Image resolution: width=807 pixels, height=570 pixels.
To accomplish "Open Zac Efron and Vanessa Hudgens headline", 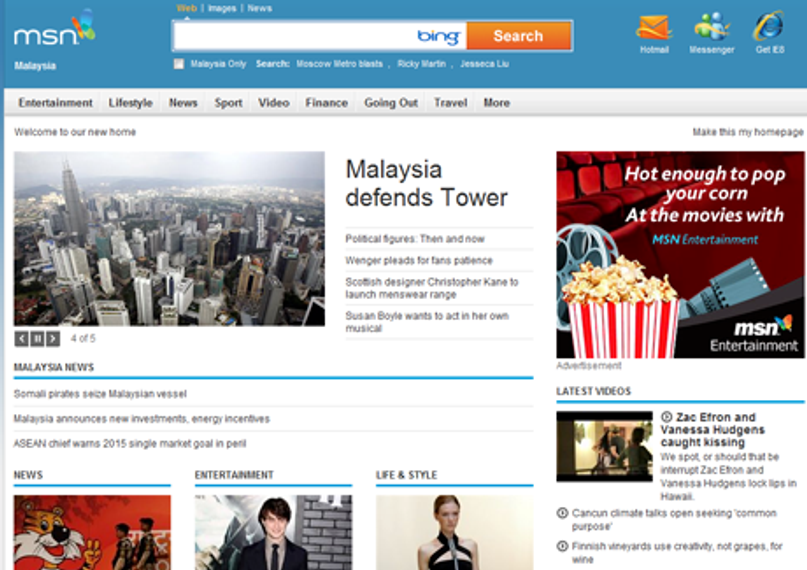I will click(713, 430).
